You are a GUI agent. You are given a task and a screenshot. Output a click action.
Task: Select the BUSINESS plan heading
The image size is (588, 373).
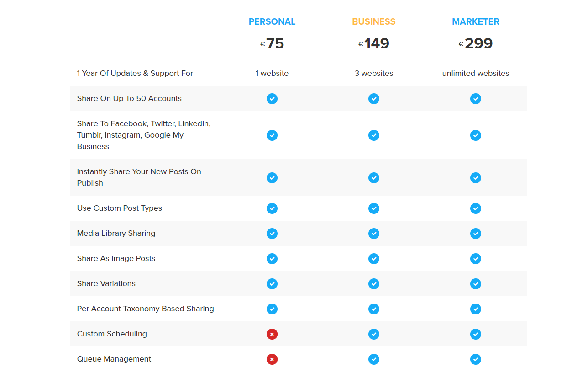click(374, 21)
